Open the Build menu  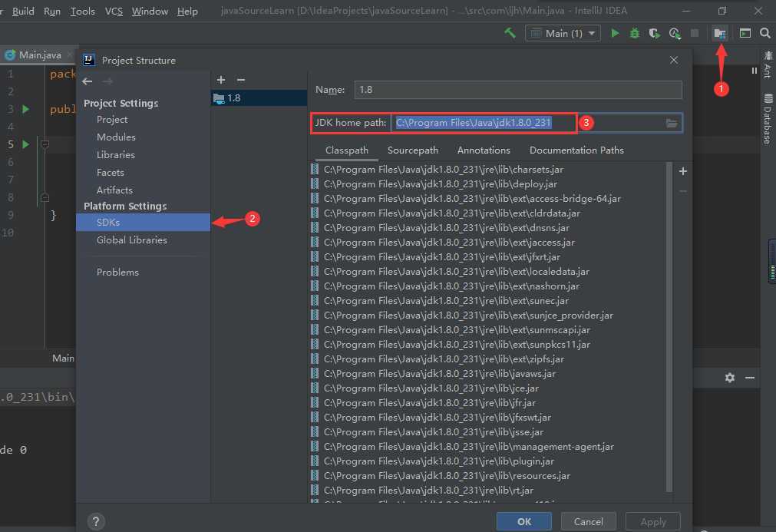pyautogui.click(x=23, y=11)
